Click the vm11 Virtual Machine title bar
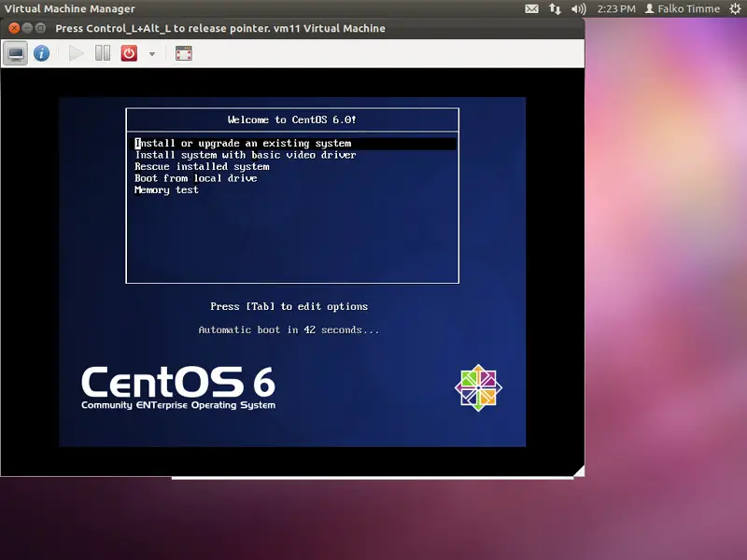Screen dimensions: 747x560 point(292,28)
